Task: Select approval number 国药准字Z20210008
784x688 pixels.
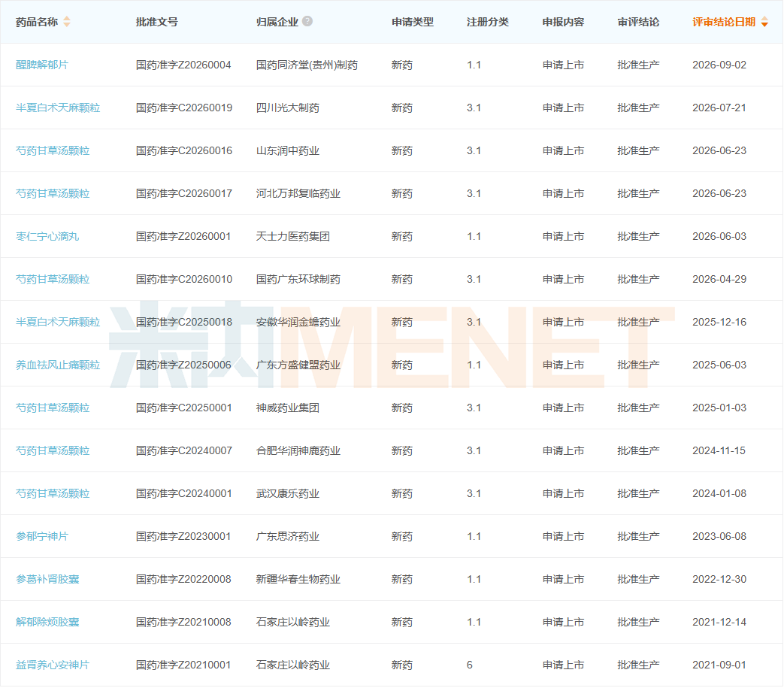Action: [x=183, y=623]
